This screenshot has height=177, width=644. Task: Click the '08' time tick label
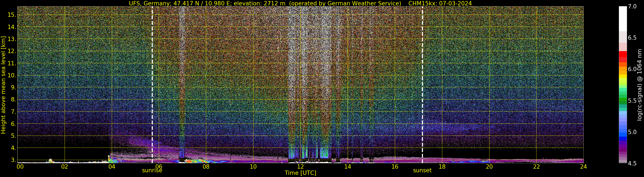tap(206, 166)
